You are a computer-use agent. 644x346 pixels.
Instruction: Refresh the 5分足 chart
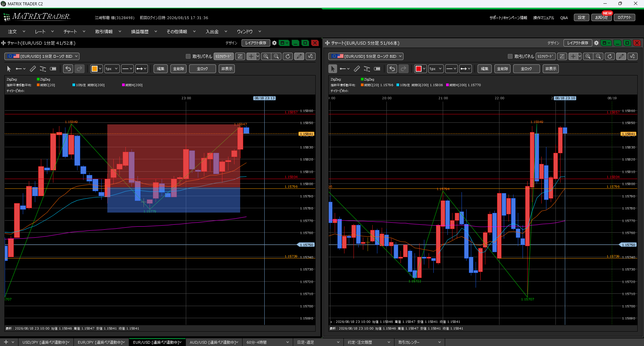[x=610, y=56]
